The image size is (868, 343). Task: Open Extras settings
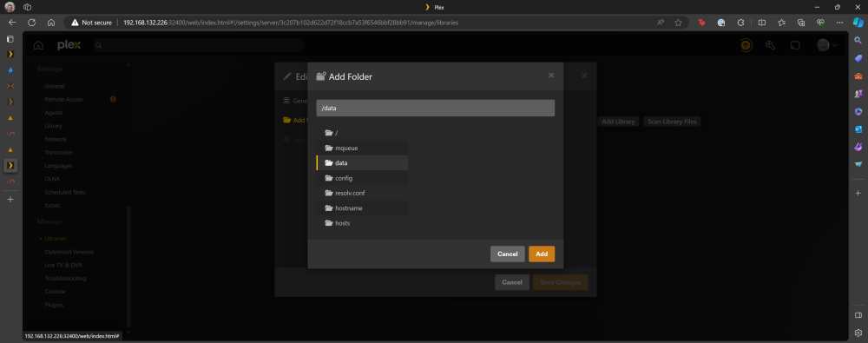point(53,206)
